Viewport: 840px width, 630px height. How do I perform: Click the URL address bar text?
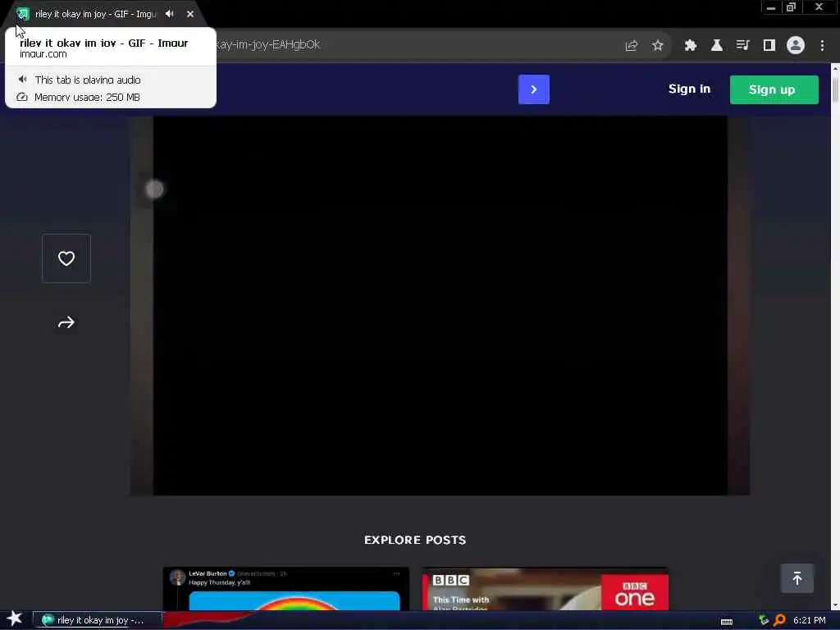click(x=268, y=44)
